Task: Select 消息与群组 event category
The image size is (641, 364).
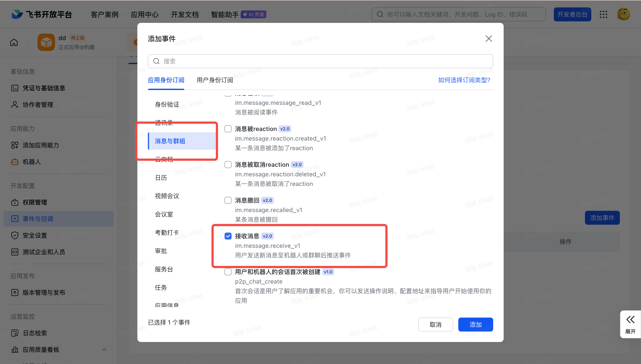Action: tap(182, 141)
